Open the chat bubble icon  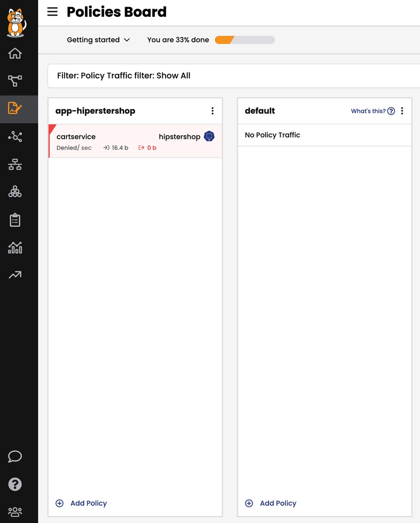pos(15,456)
